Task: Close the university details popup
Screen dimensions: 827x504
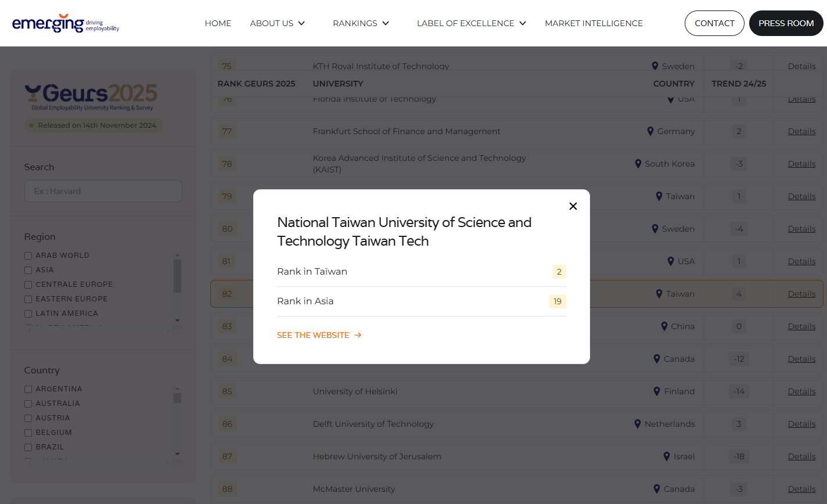Action: pyautogui.click(x=573, y=206)
